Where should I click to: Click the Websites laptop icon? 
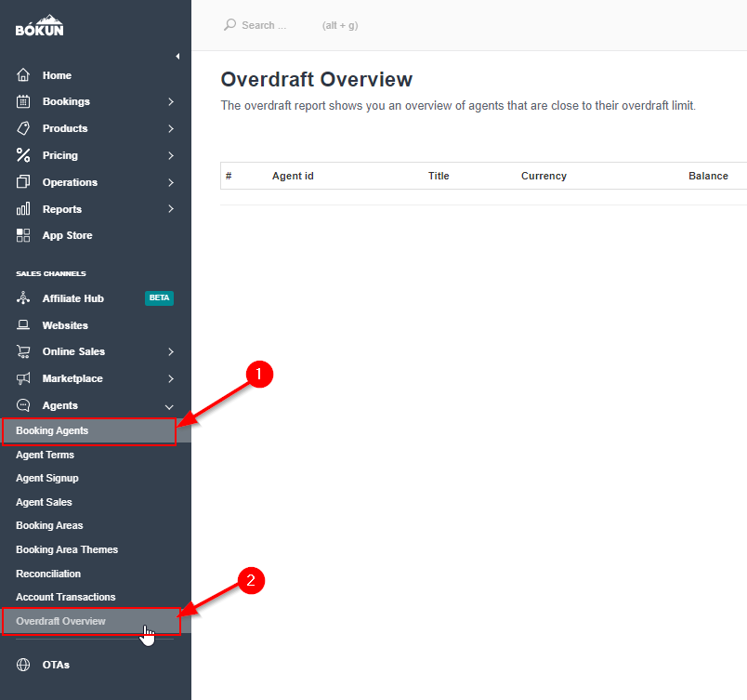coord(23,325)
